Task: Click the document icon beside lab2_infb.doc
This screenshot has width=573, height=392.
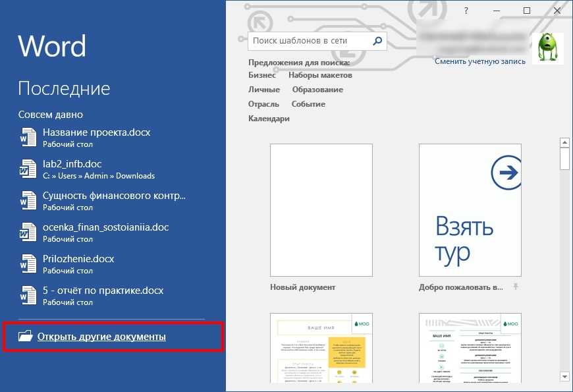Action: tap(28, 169)
